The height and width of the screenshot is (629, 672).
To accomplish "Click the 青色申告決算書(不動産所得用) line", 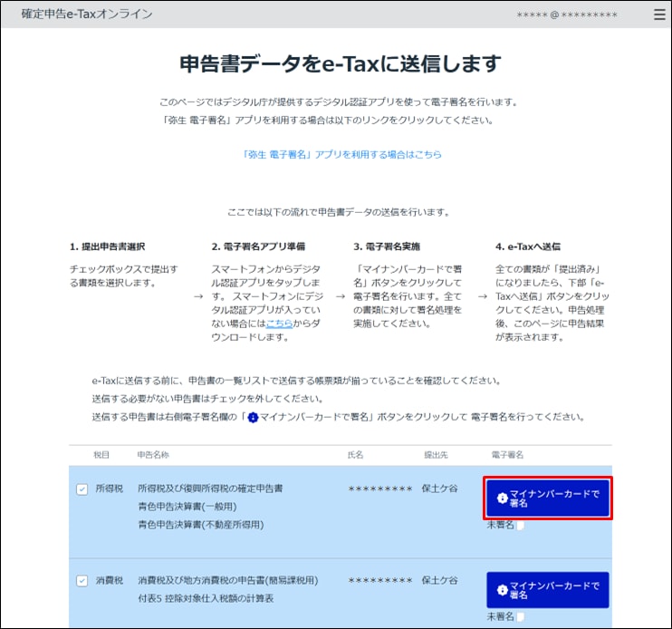I will (x=199, y=525).
